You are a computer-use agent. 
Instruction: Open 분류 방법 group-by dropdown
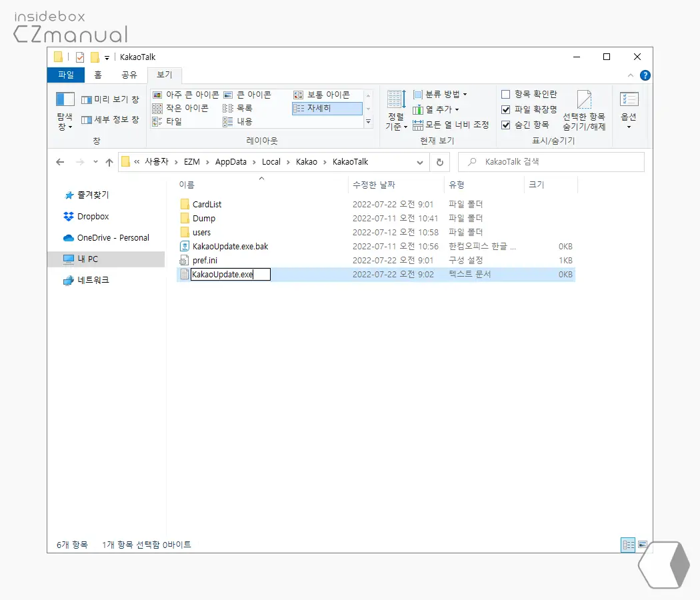pyautogui.click(x=440, y=94)
